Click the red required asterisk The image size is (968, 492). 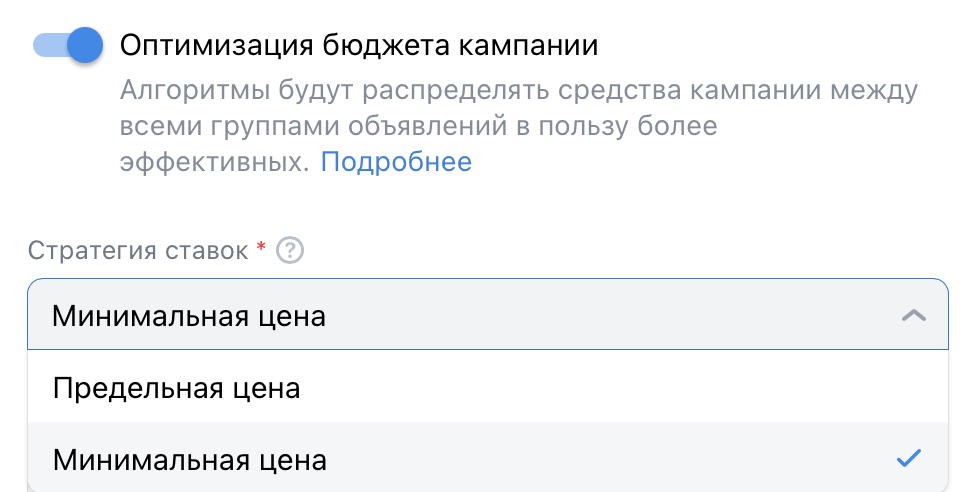coord(261,246)
